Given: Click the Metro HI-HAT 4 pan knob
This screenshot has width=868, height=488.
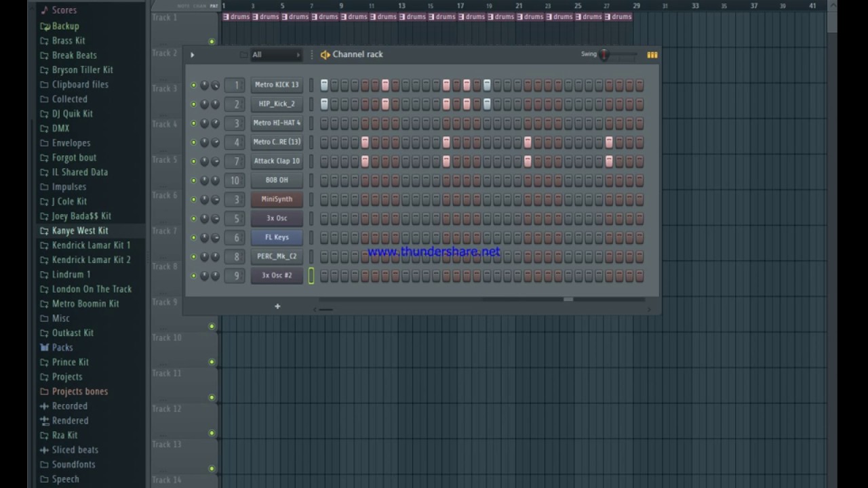Looking at the screenshot, I should (204, 123).
